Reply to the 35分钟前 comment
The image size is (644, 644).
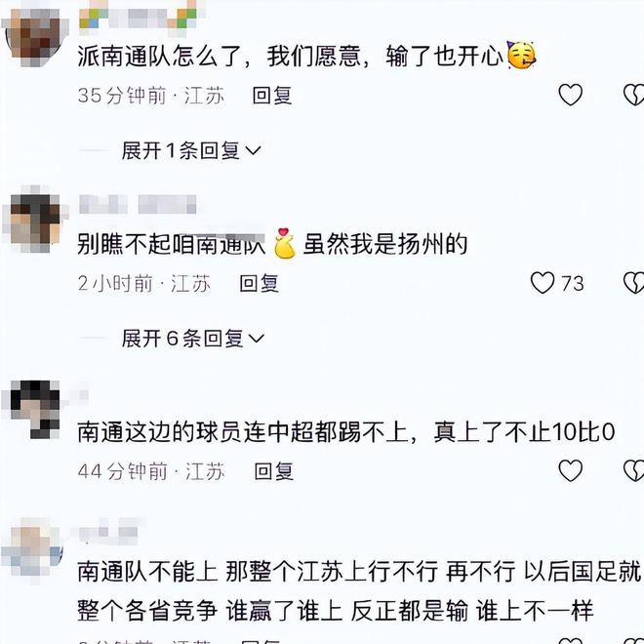(x=271, y=96)
